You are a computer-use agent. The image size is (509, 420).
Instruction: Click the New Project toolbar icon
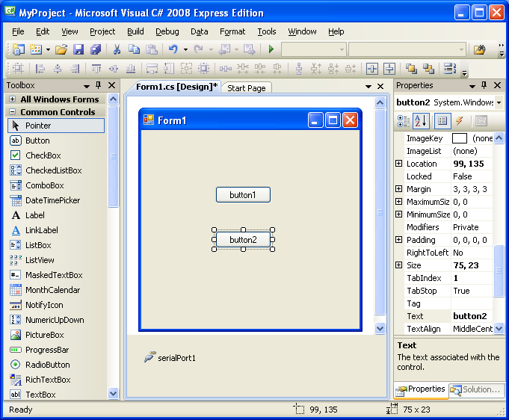tap(18, 49)
